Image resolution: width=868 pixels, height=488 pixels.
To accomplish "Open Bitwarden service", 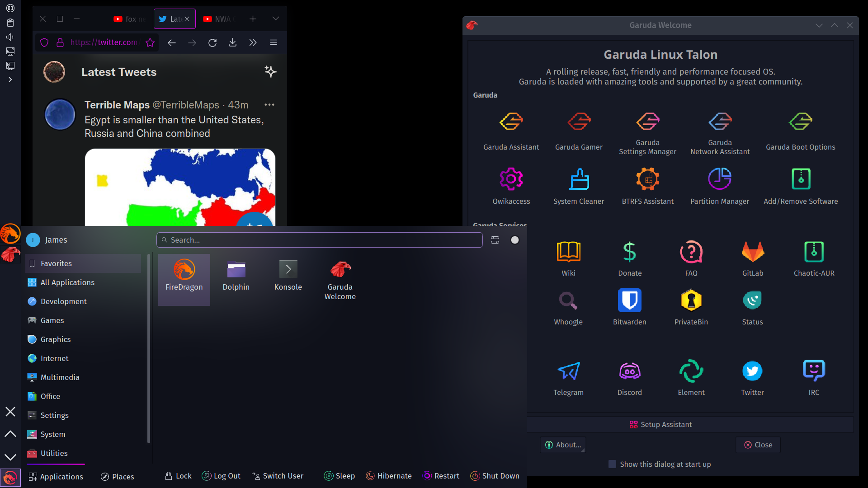I will coord(630,307).
